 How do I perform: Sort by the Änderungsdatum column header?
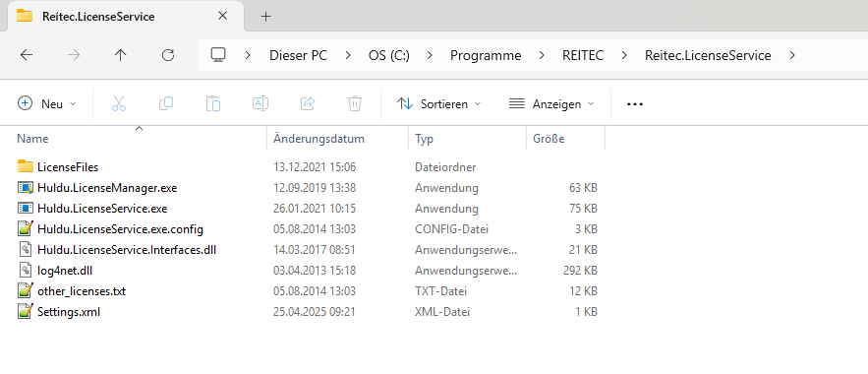(x=318, y=139)
